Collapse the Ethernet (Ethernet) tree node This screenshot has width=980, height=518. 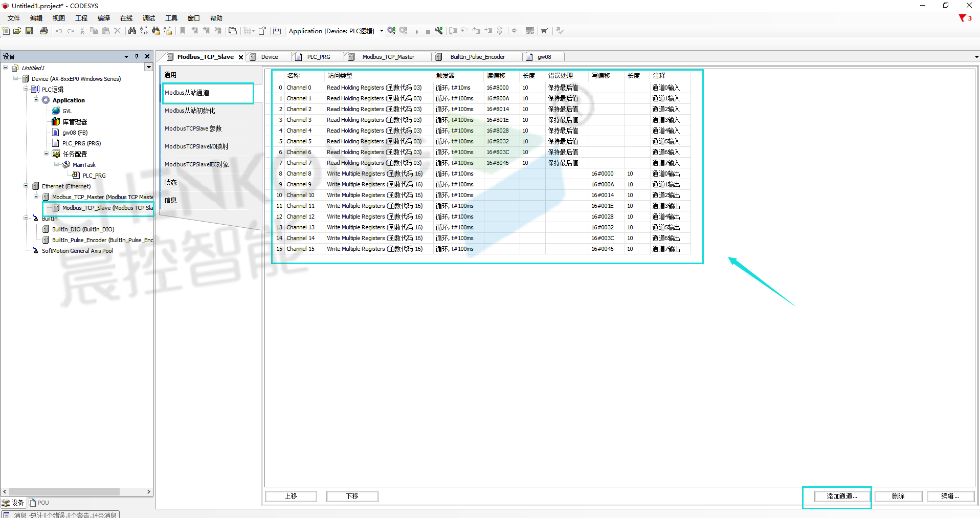point(26,186)
